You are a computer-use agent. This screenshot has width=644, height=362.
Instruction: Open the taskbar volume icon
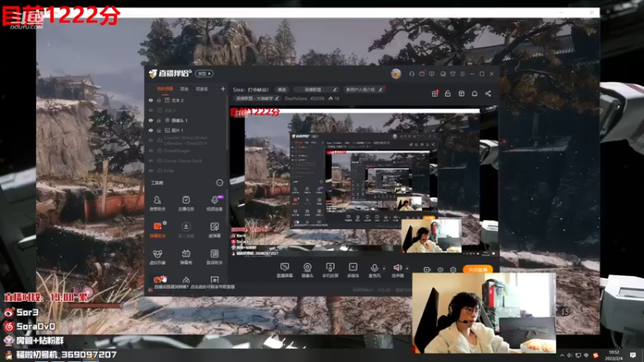click(569, 356)
